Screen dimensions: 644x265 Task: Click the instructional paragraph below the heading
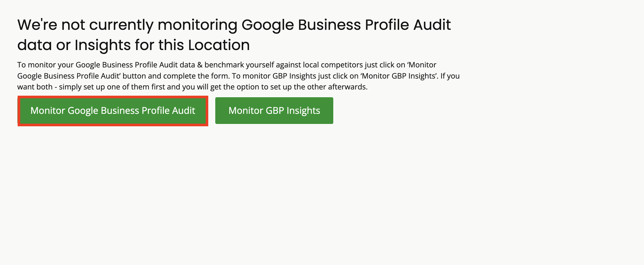click(238, 76)
